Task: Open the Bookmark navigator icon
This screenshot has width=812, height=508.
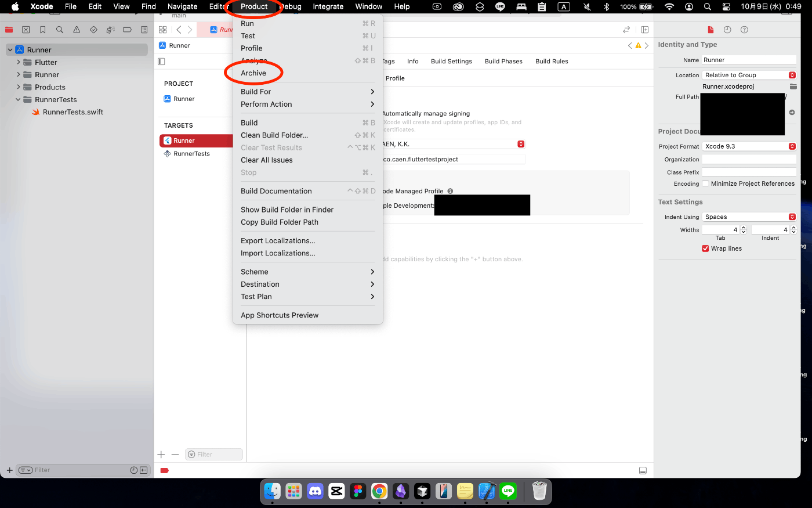Action: click(42, 30)
